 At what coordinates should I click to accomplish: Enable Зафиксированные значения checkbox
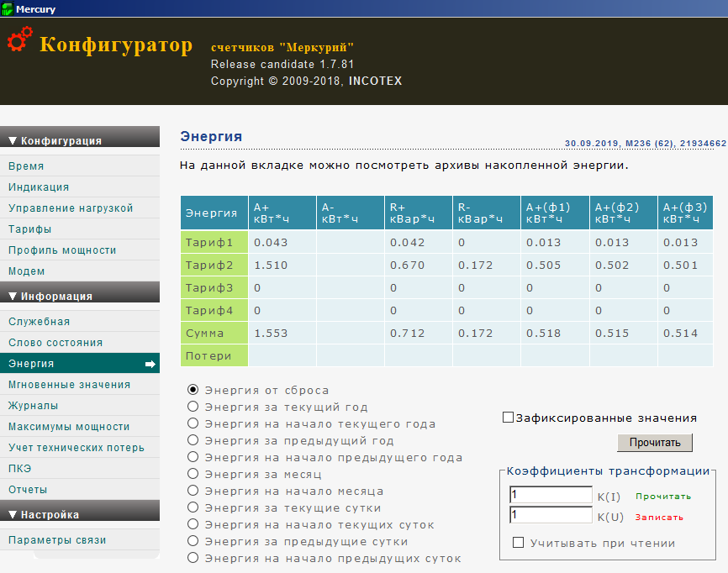[508, 417]
